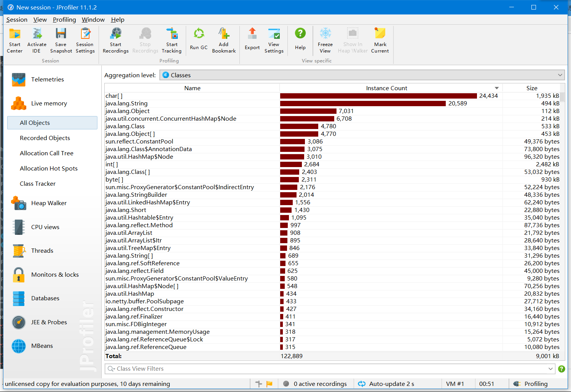
Task: Select the io.netty.buffer.PoolSubpage row
Action: pos(332,301)
